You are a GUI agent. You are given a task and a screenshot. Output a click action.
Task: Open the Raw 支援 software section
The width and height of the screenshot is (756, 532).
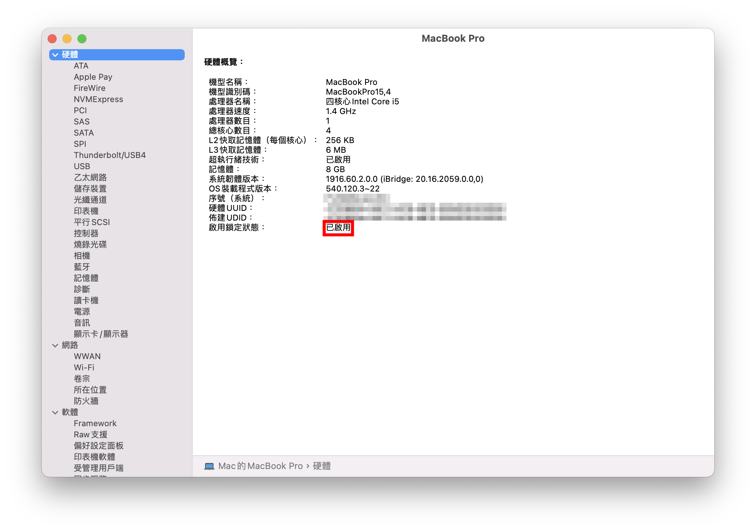click(90, 434)
